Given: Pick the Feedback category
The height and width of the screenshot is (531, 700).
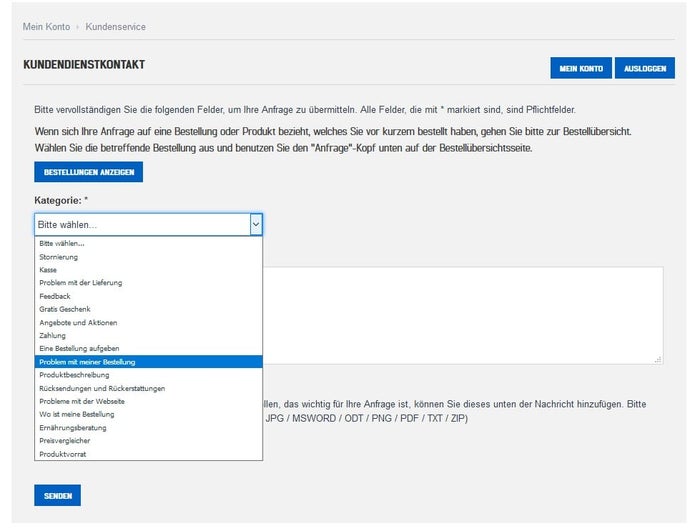Looking at the screenshot, I should pos(148,296).
